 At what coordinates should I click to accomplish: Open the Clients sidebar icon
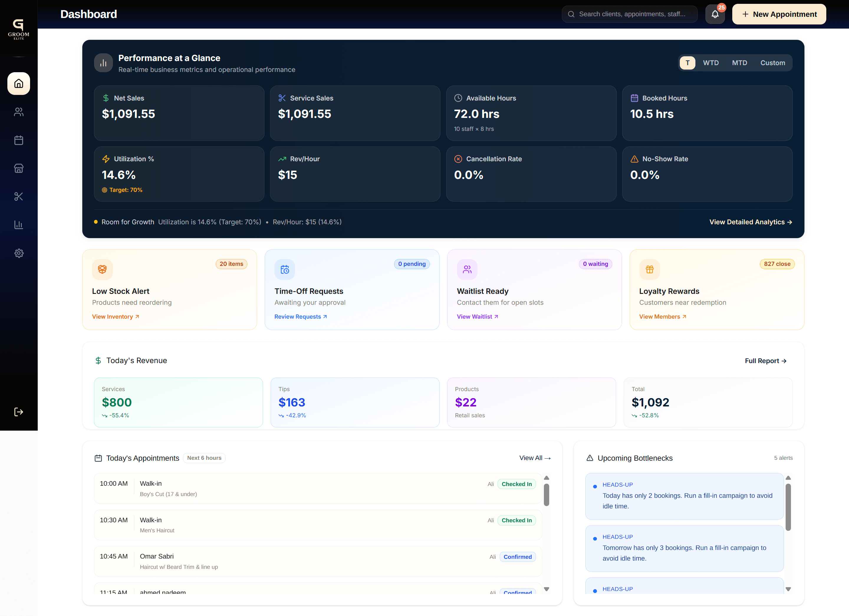pyautogui.click(x=19, y=112)
